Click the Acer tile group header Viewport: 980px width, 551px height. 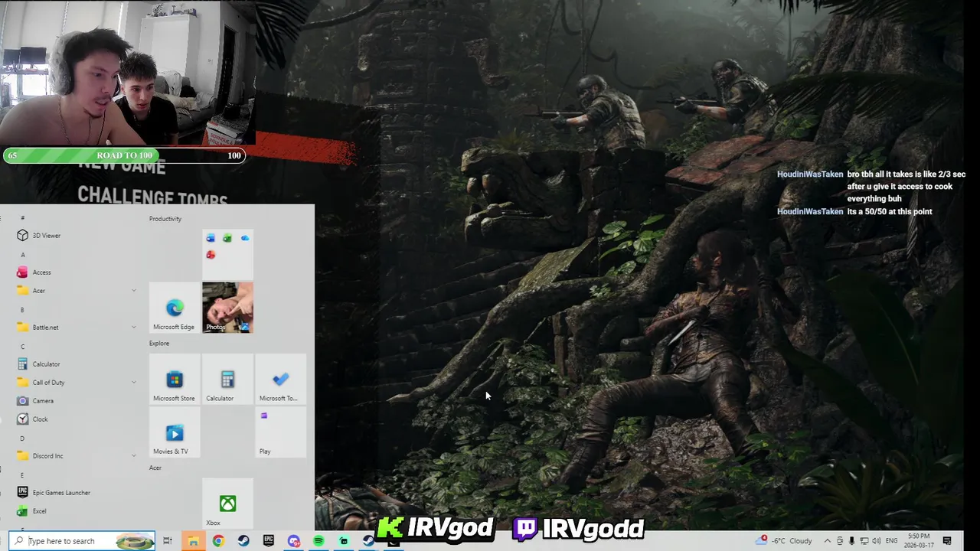point(155,468)
